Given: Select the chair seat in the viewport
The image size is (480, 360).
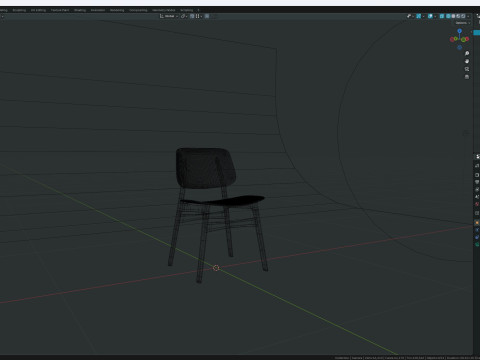Looking at the screenshot, I should coord(223,200).
